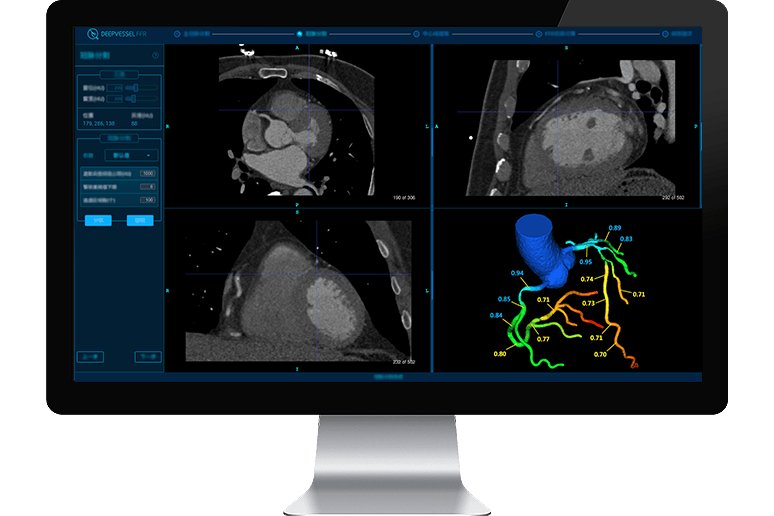Click the 0.84 FFR label
Screen dimensions: 774x516
point(496,315)
